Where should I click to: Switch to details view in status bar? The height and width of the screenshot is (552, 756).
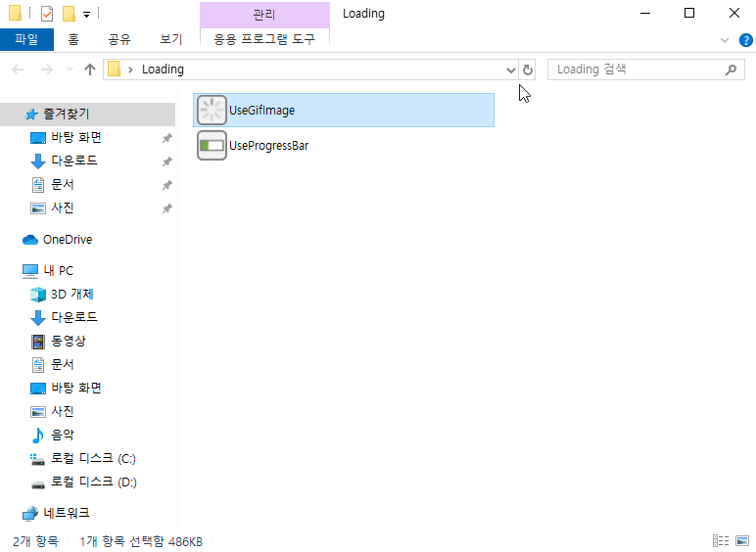pos(721,541)
